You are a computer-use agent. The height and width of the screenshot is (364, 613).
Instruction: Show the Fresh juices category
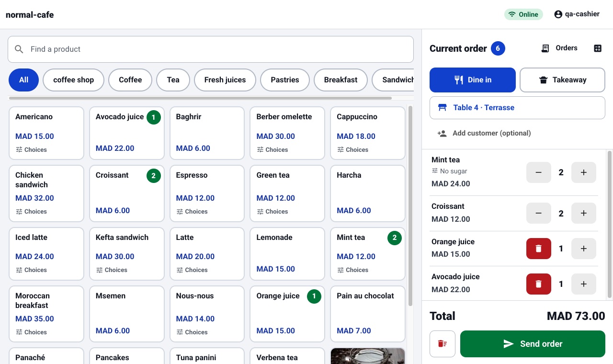pos(225,80)
